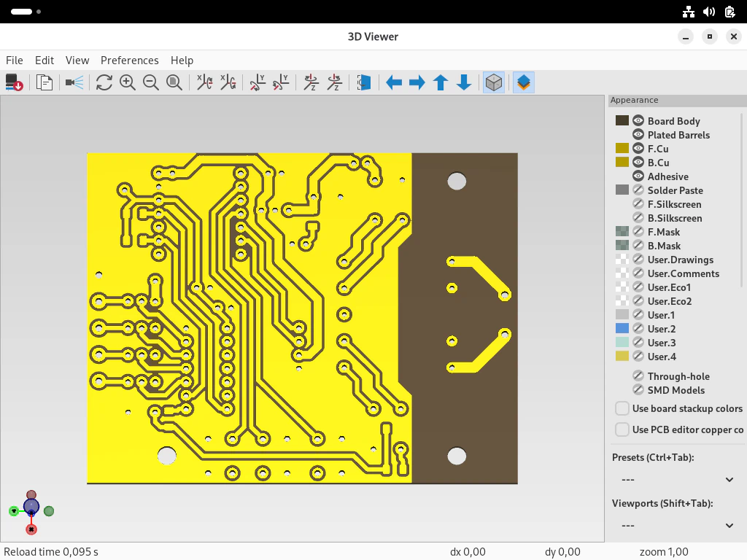Click the Redraw view refresh icon

pyautogui.click(x=104, y=82)
